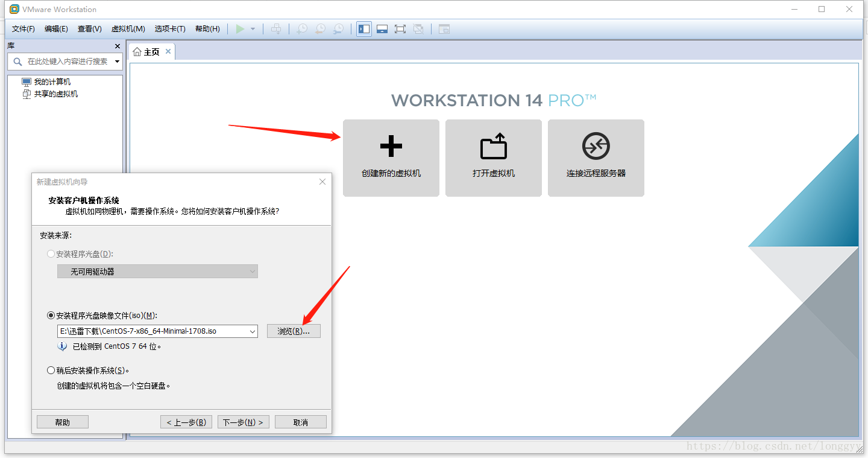Click the ISO path text field

coord(153,331)
